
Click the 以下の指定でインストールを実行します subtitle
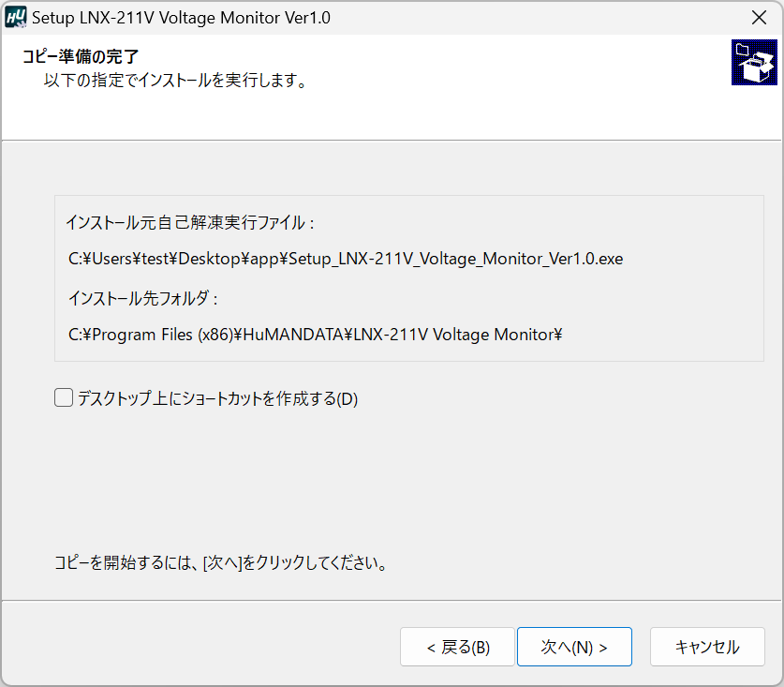pyautogui.click(x=175, y=81)
